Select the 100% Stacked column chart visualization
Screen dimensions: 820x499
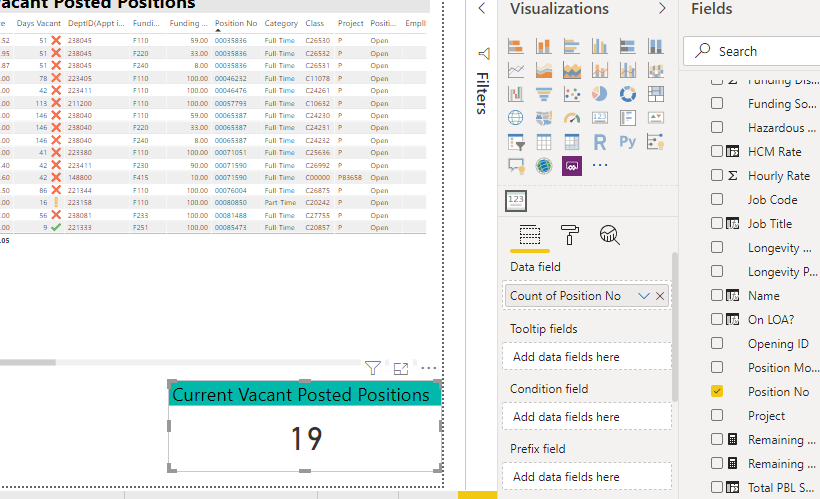point(656,46)
